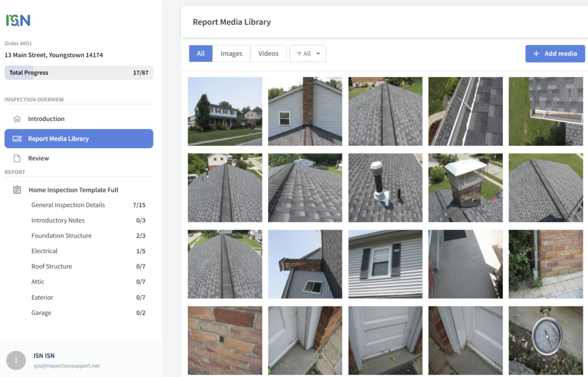Image resolution: width=588 pixels, height=377 pixels.
Task: Click the sys@inspectionsupport.net email
Action: click(67, 366)
